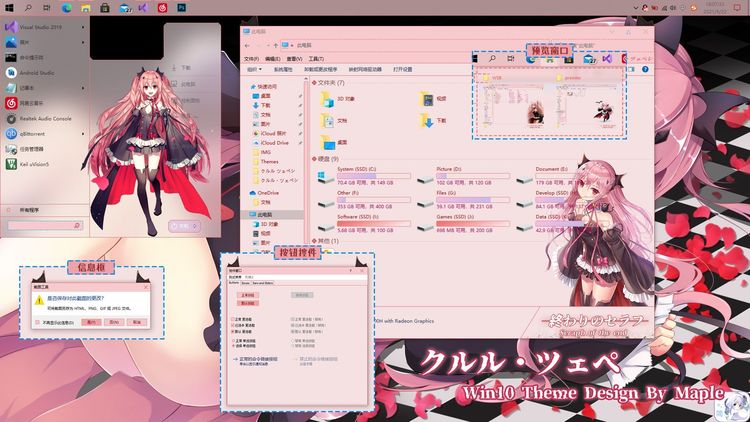Open the 3D 对象 folder in the folders group
Image resolution: width=750 pixels, height=422 pixels.
pyautogui.click(x=338, y=99)
